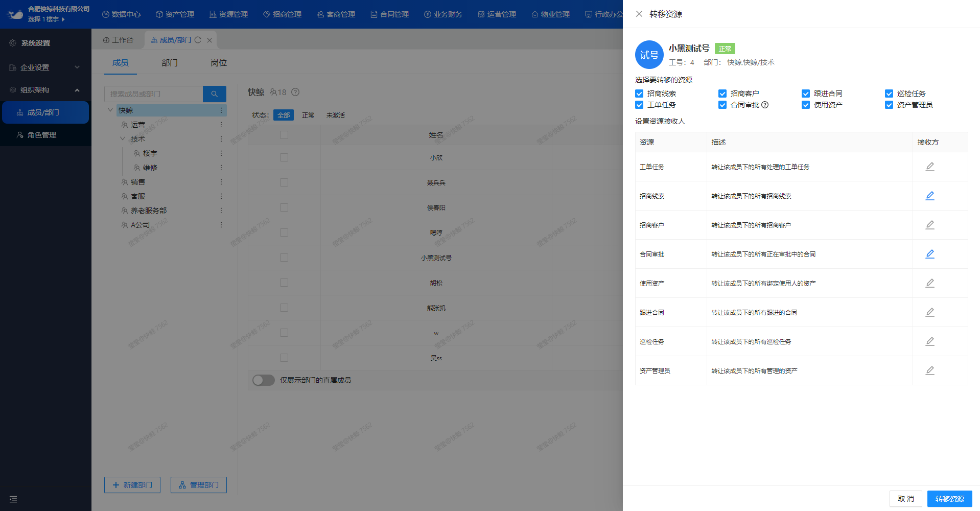980x511 pixels.
Task: Click the company whale logo
Action: point(15,14)
